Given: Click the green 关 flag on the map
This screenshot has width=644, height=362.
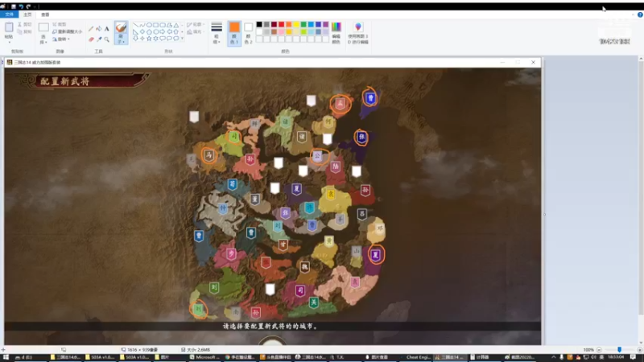Looking at the screenshot, I should [313, 302].
